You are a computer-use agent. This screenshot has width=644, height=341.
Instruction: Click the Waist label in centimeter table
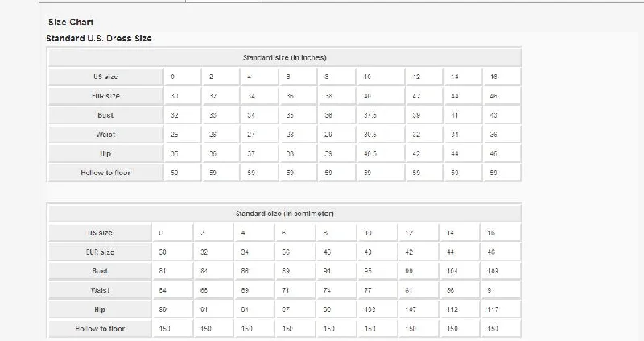(x=100, y=290)
